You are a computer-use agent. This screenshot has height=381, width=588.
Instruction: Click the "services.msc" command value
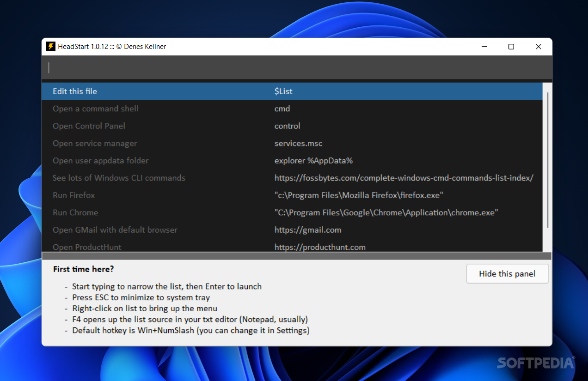click(x=298, y=143)
